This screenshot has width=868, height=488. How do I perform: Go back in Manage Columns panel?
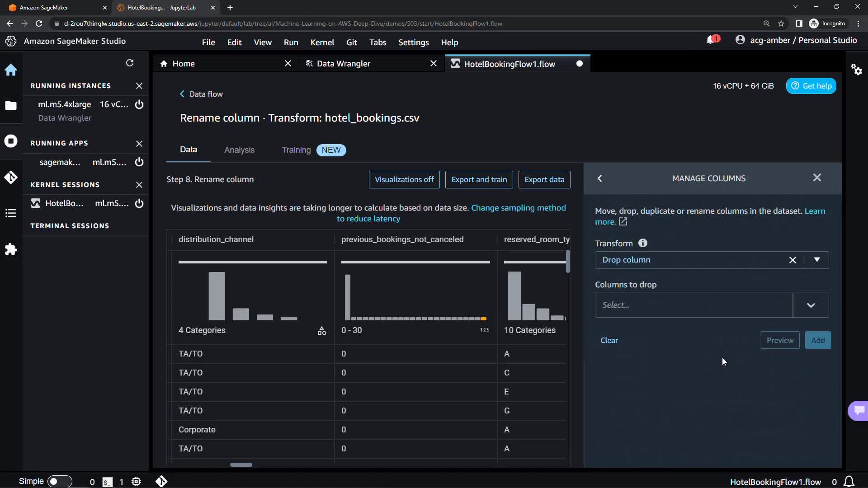tap(600, 178)
